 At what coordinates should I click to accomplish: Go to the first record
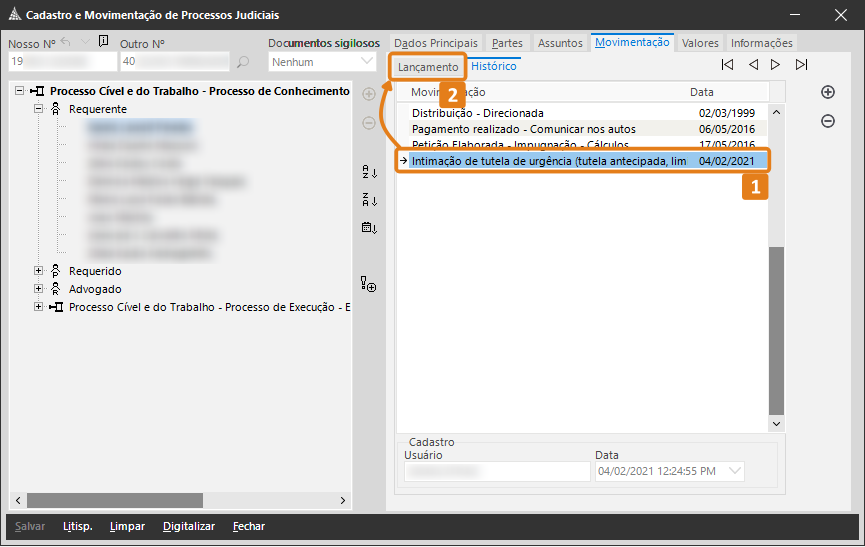(727, 65)
